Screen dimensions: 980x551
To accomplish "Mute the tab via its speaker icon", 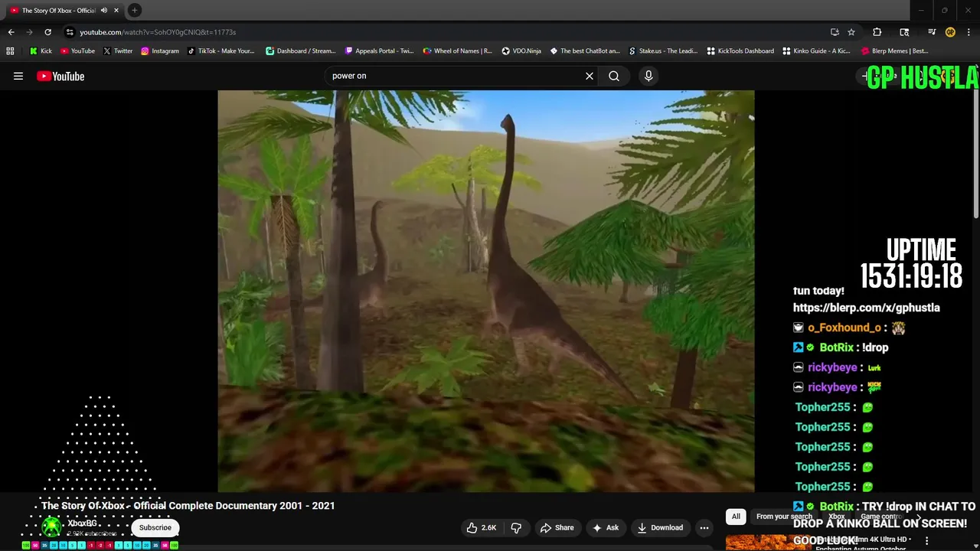I will [x=103, y=11].
